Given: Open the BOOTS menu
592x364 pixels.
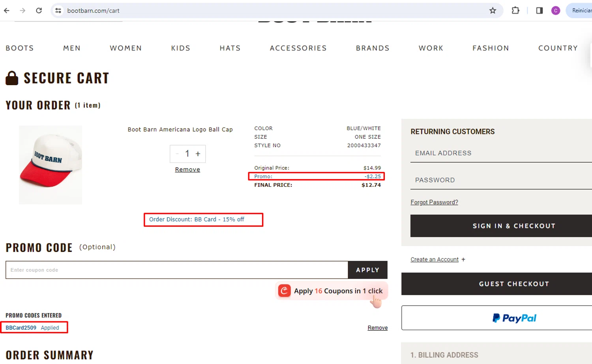Looking at the screenshot, I should tap(20, 48).
